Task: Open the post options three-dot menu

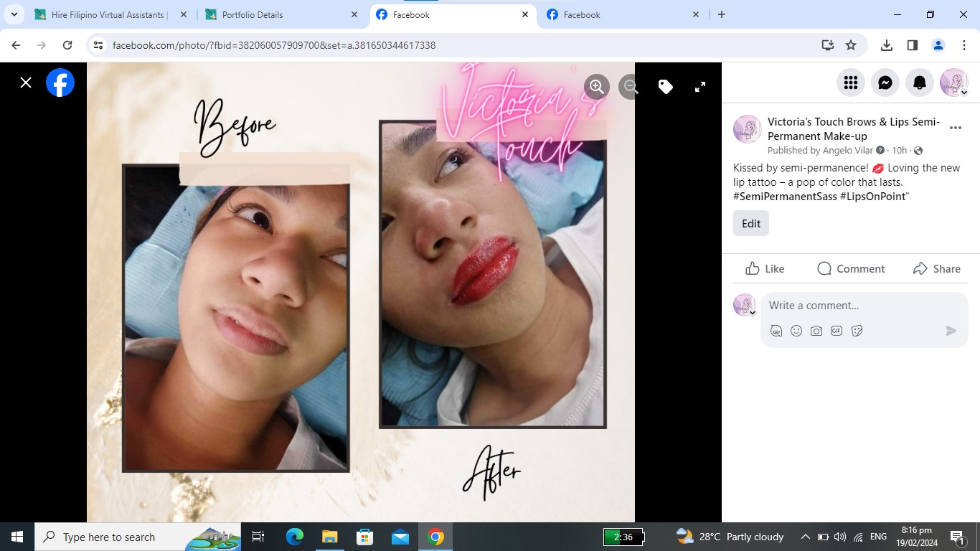Action: [955, 128]
